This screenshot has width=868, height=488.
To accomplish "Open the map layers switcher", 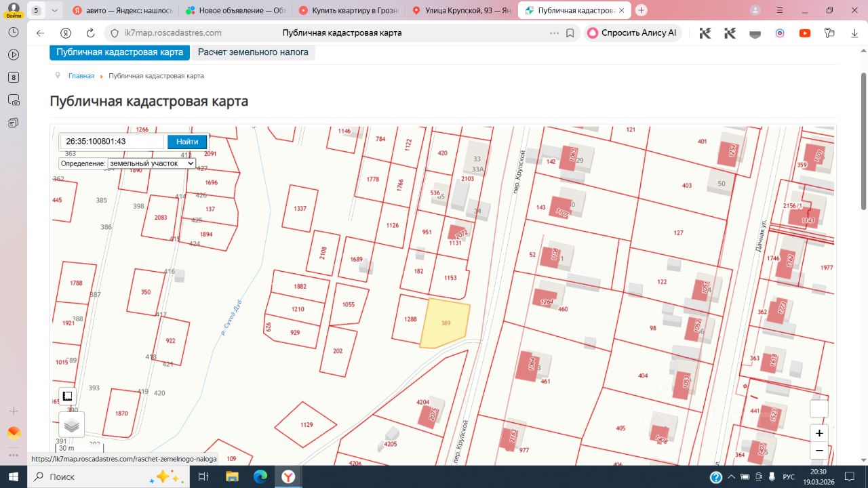I will (x=72, y=425).
